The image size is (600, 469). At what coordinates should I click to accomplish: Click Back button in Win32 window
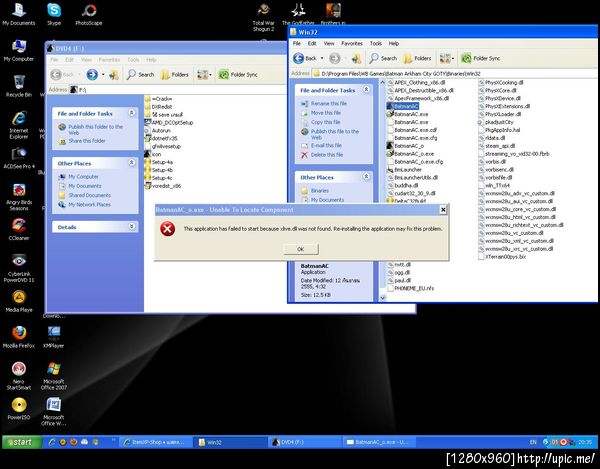click(306, 58)
